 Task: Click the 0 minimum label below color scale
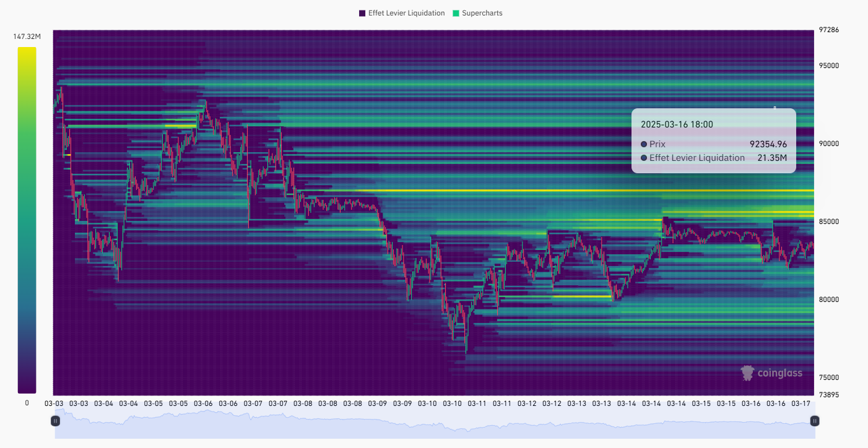point(27,403)
